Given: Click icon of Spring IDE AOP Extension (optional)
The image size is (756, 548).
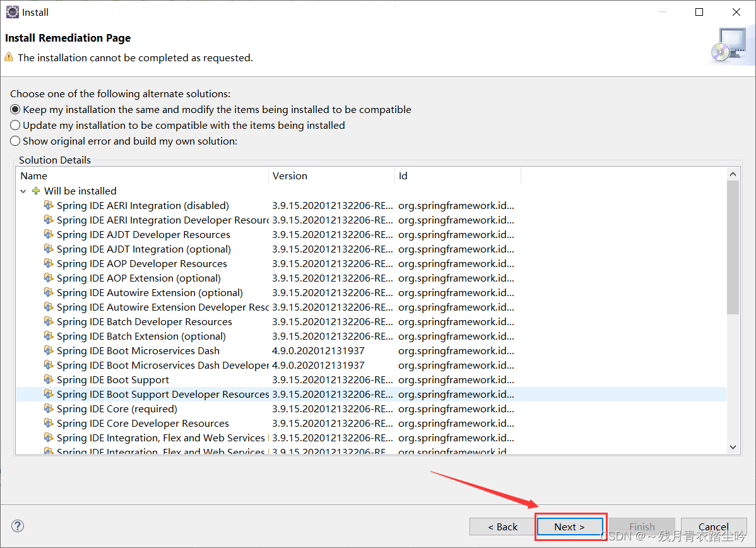Looking at the screenshot, I should pyautogui.click(x=49, y=278).
